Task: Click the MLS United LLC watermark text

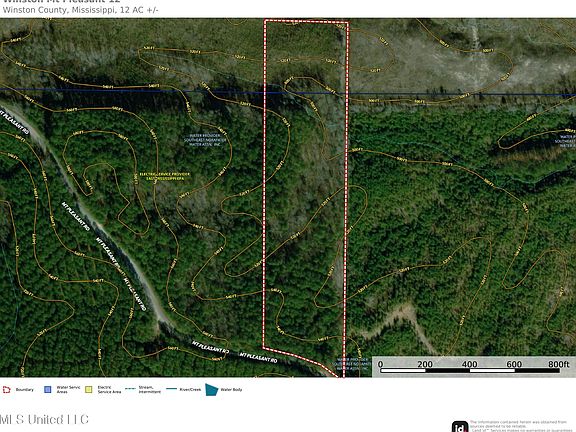Action: pyautogui.click(x=44, y=420)
